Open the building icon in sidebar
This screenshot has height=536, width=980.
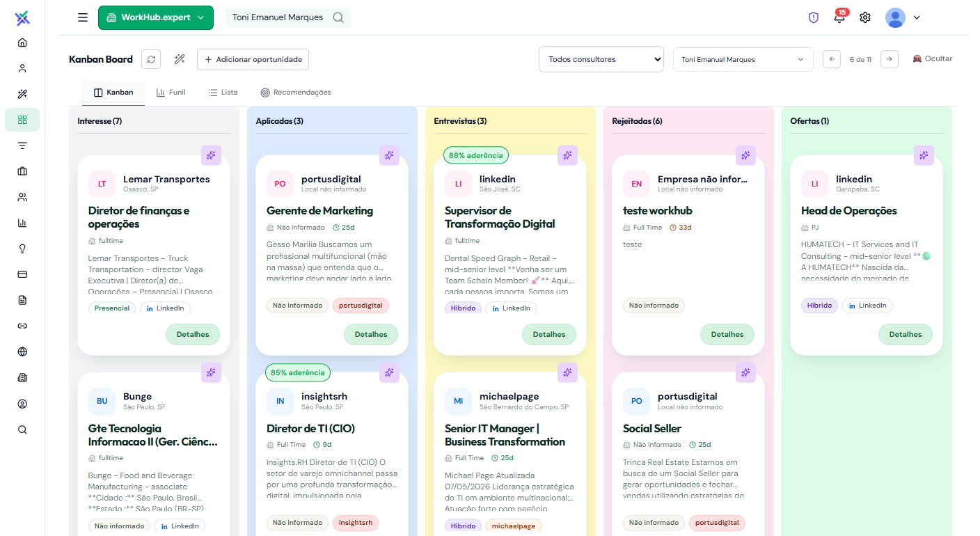pos(22,378)
